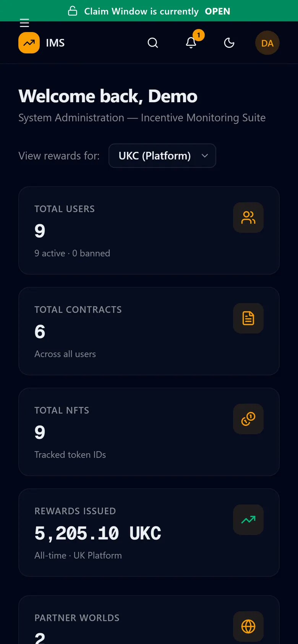Image resolution: width=298 pixels, height=644 pixels.
Task: Click the unlocked padlock icon in banner
Action: [x=73, y=11]
